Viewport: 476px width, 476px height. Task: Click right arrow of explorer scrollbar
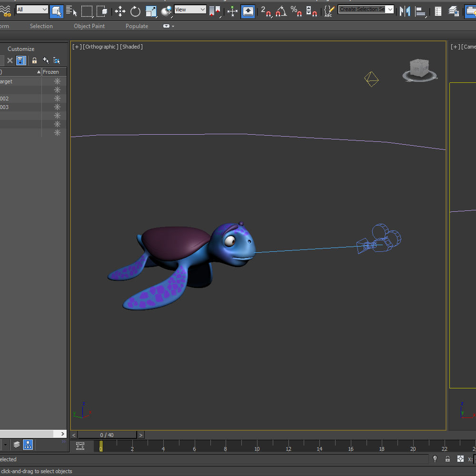coord(62,434)
